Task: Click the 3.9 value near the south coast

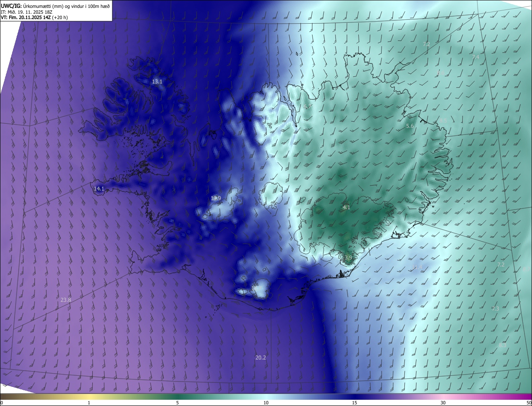Action: click(x=348, y=258)
